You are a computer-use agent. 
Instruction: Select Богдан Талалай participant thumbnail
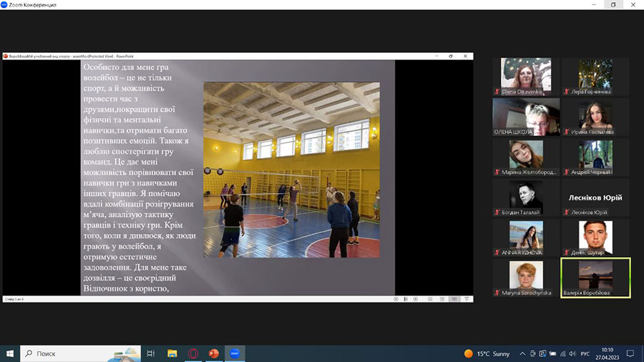[x=526, y=197]
